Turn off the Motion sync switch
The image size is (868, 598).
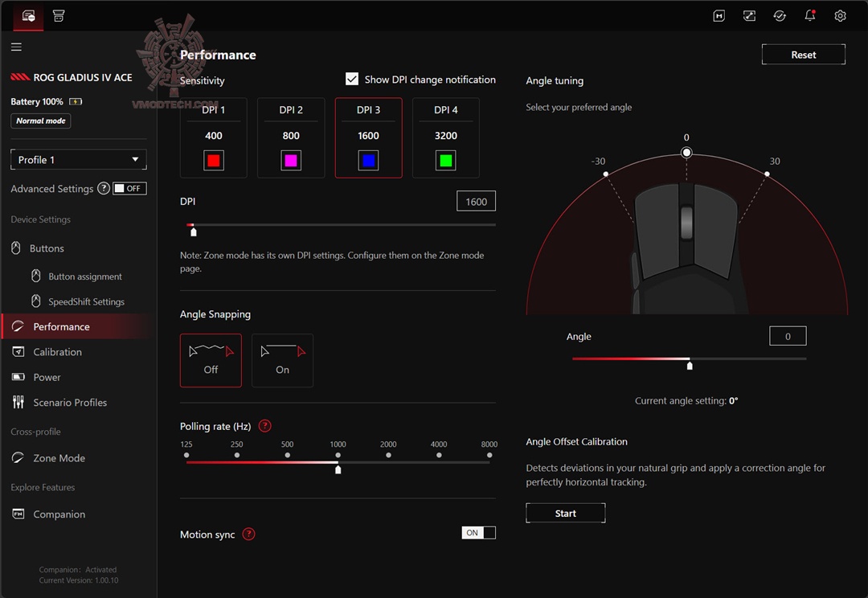tap(478, 533)
